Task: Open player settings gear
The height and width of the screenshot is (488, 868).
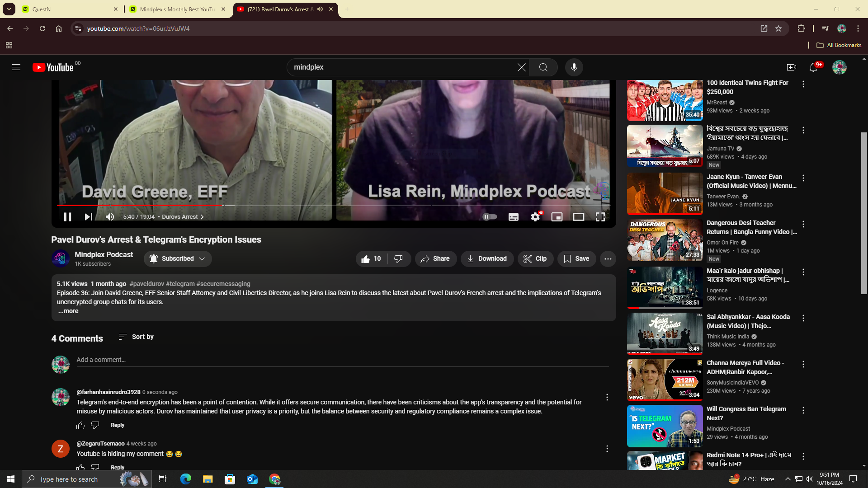Action: click(x=535, y=217)
